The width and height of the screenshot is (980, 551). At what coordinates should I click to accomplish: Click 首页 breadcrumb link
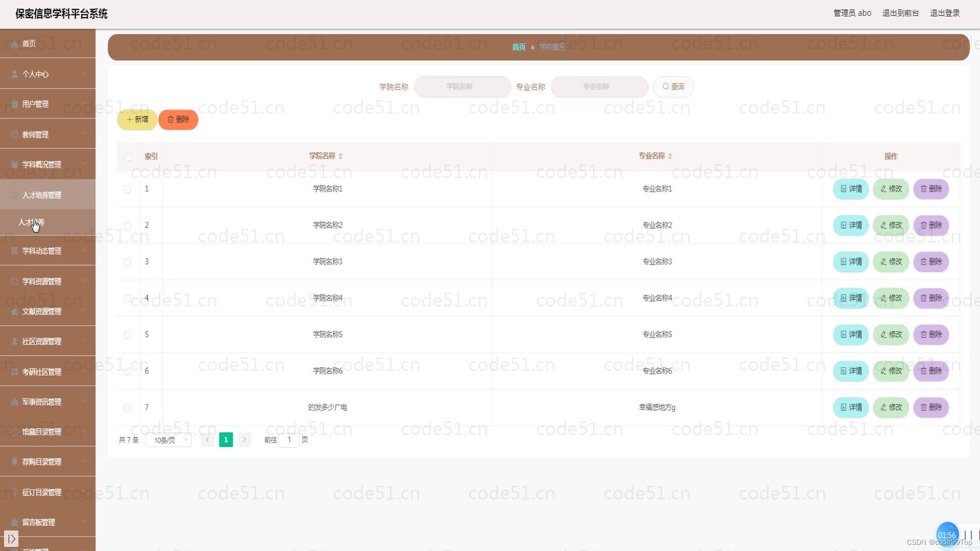pos(519,47)
